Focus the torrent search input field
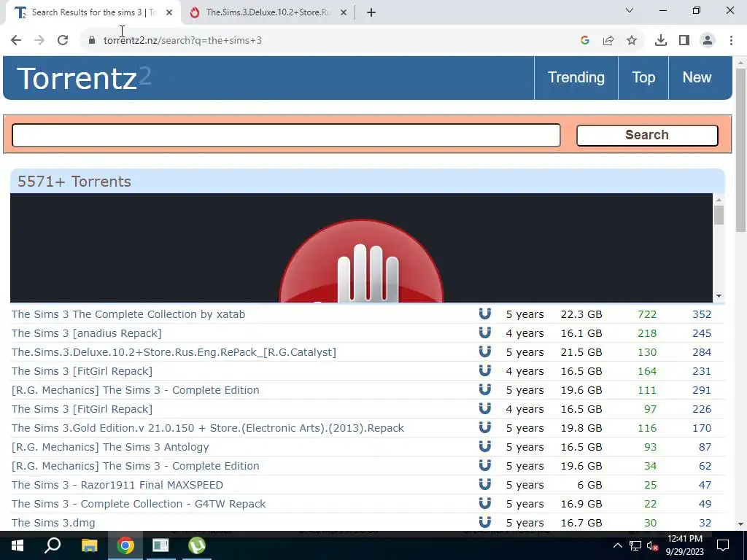747x560 pixels. pyautogui.click(x=286, y=135)
